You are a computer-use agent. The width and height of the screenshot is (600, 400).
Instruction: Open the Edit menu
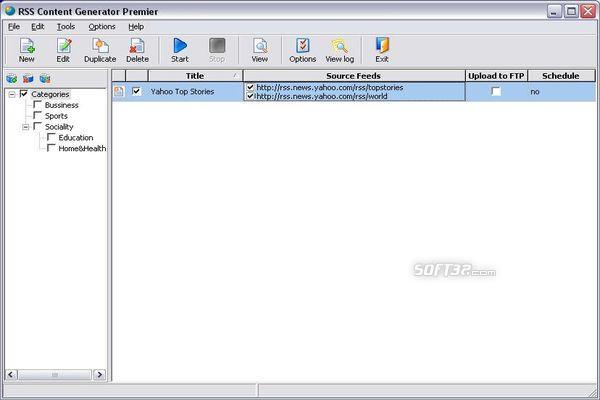tap(38, 26)
